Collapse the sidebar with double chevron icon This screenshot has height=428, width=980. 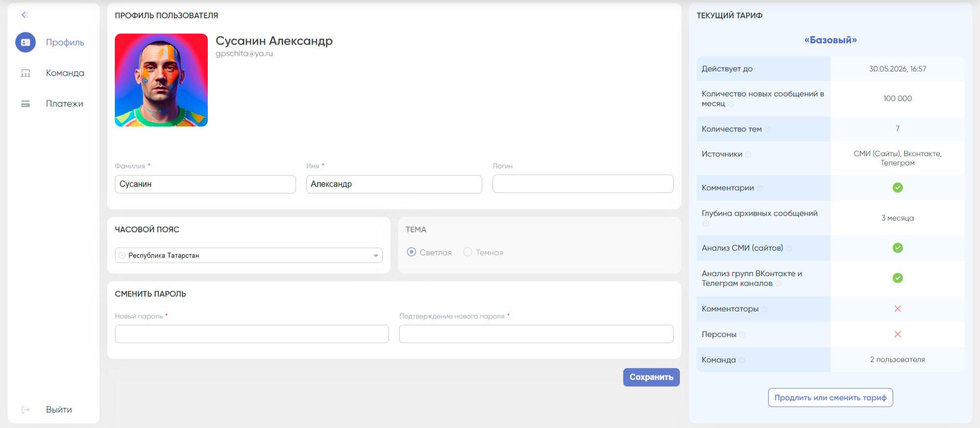tap(24, 15)
